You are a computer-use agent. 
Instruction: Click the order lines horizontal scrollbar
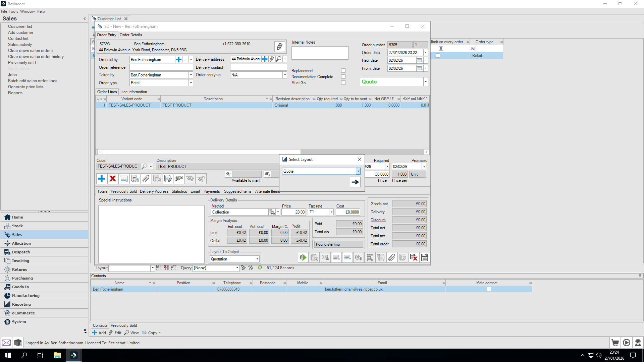[201, 152]
